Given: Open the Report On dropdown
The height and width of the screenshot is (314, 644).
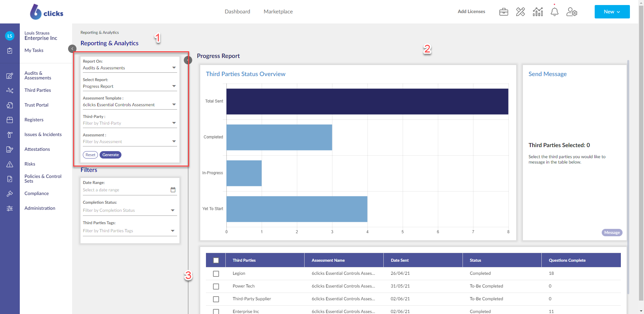Looking at the screenshot, I should click(130, 68).
